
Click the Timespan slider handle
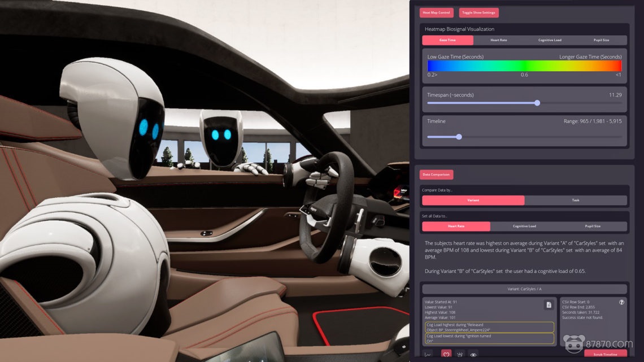537,103
